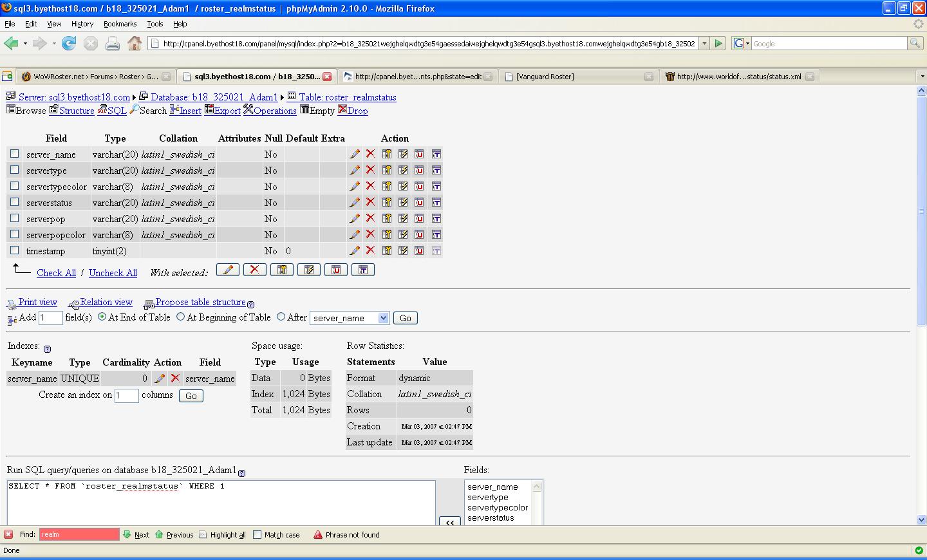This screenshot has height=560, width=927.
Task: Tick the serverstatus field checkbox
Action: [14, 202]
